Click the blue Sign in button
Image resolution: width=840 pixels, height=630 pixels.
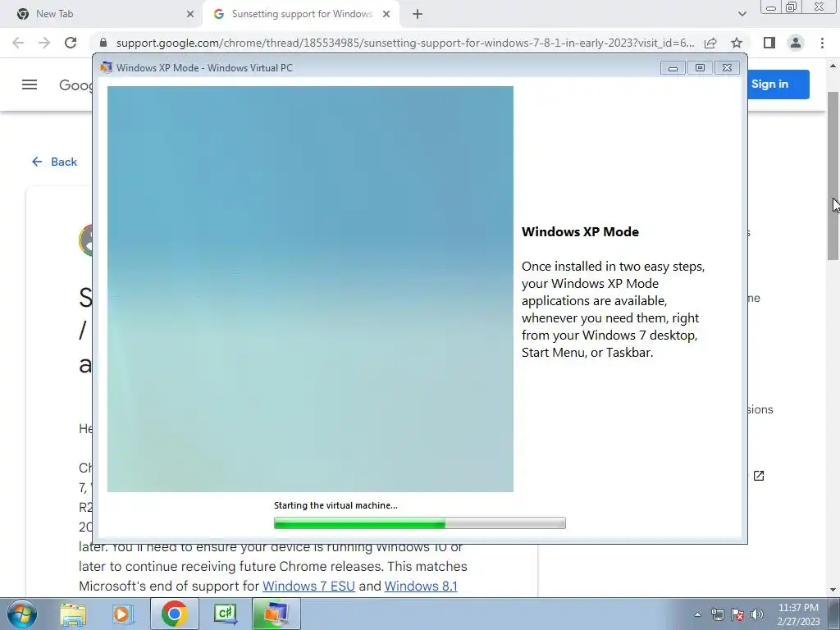778,84
